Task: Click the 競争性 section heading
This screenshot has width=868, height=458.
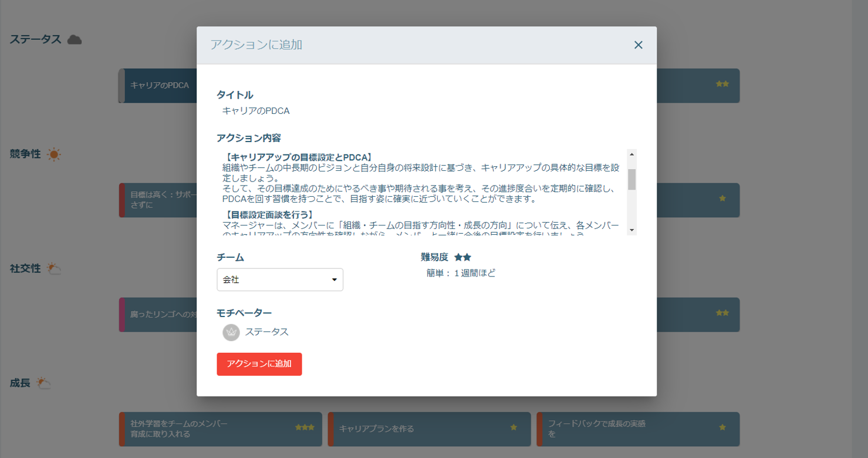Action: [25, 154]
